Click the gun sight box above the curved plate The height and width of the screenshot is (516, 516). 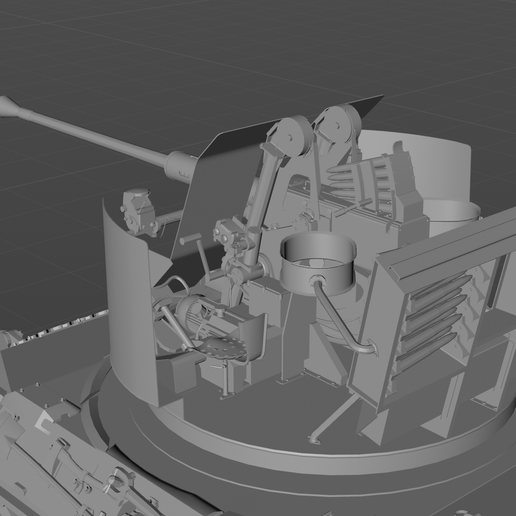137,211
